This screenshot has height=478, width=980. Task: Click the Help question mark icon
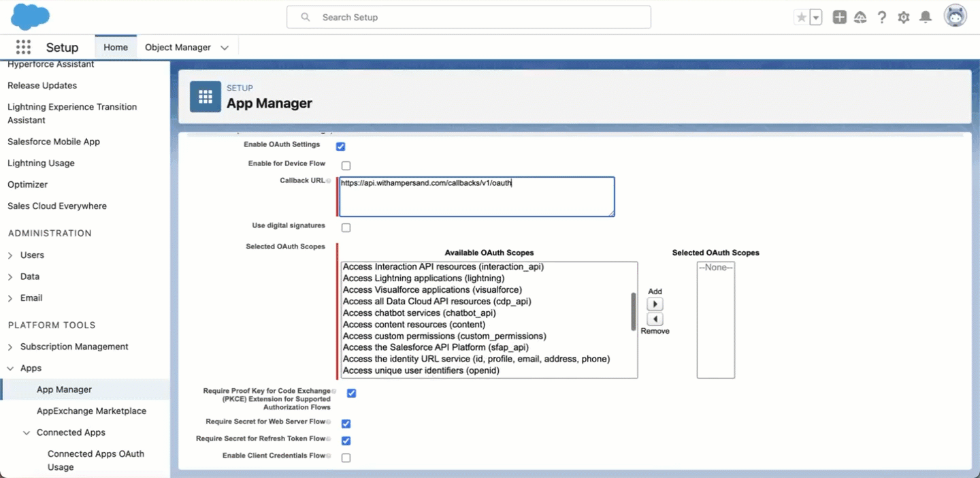pyautogui.click(x=882, y=16)
